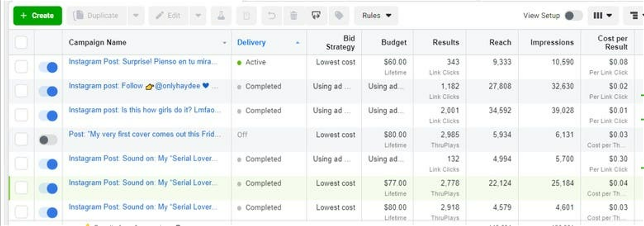Click the clipboard icon beside the flask
This screenshot has width=644, height=226.
[x=246, y=15]
